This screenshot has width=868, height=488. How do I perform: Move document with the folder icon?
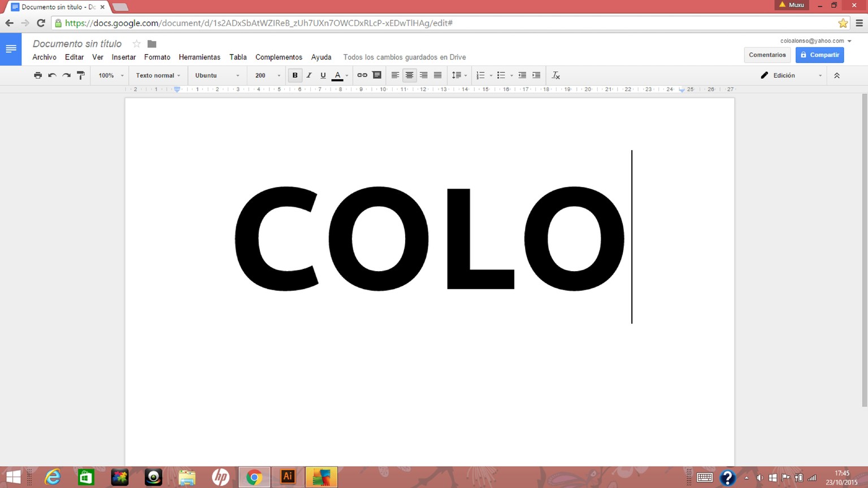151,43
